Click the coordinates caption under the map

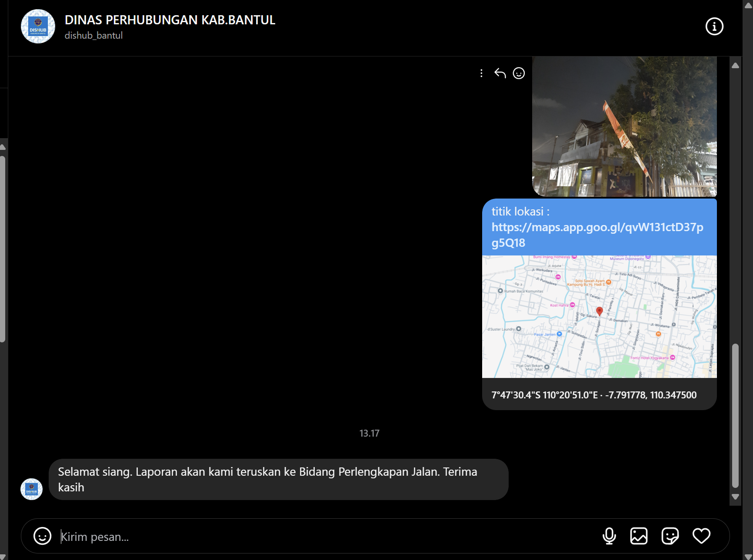coord(594,395)
